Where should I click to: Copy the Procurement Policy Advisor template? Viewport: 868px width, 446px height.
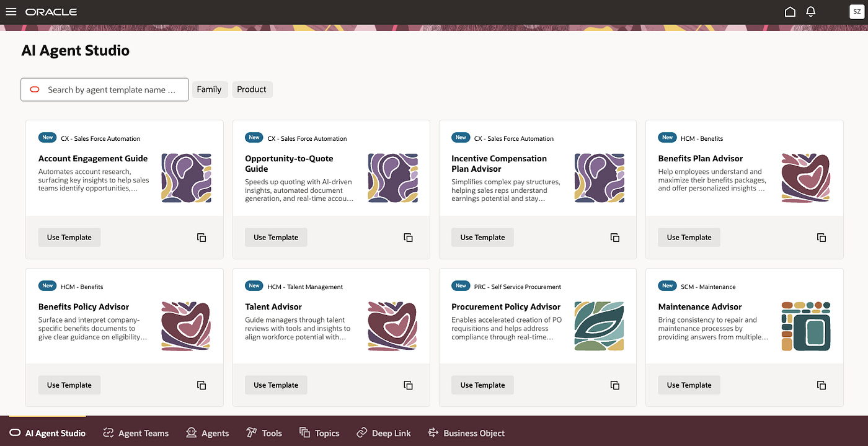(615, 385)
